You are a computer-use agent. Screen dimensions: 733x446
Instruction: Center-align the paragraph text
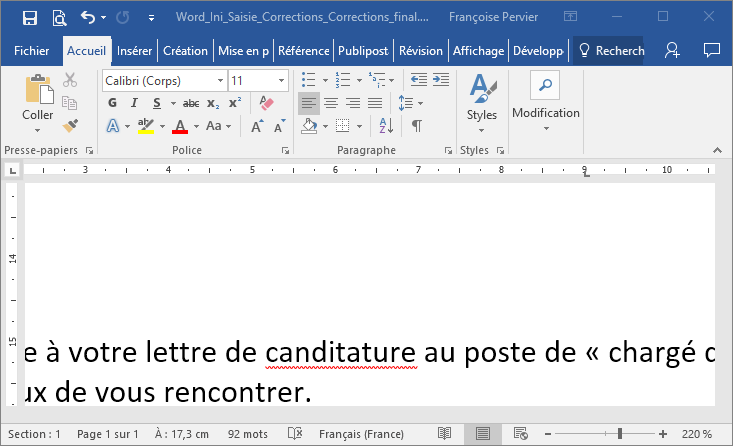[x=331, y=103]
